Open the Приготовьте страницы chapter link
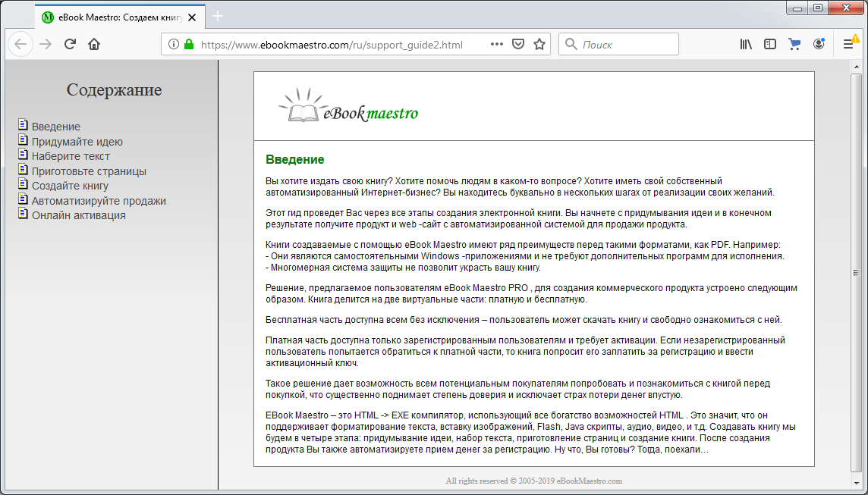This screenshot has height=495, width=868. point(89,171)
